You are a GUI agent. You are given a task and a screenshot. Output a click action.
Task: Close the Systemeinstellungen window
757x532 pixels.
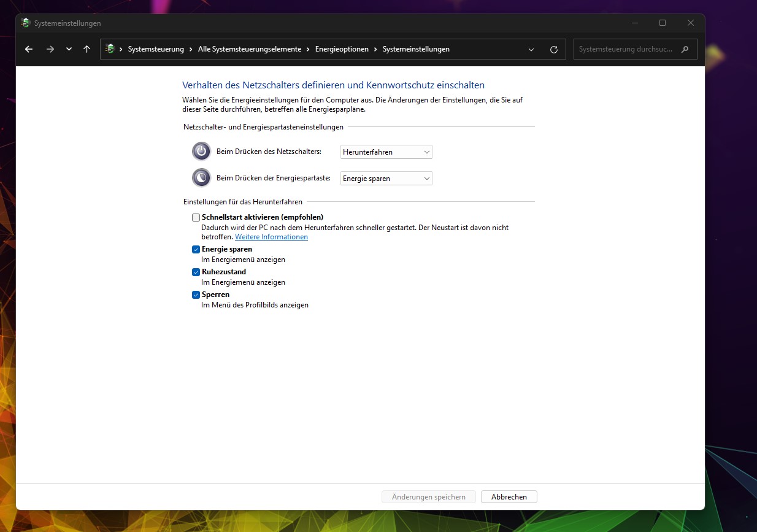point(691,23)
